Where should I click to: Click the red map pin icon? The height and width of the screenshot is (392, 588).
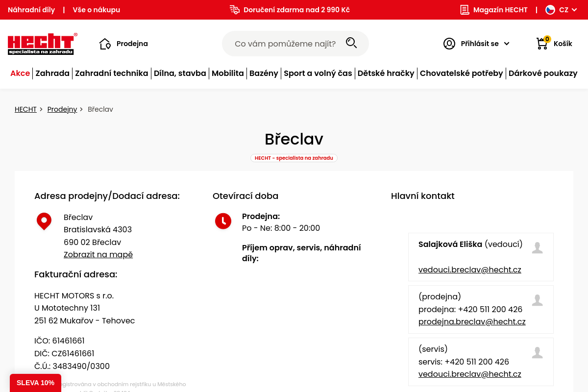[44, 221]
